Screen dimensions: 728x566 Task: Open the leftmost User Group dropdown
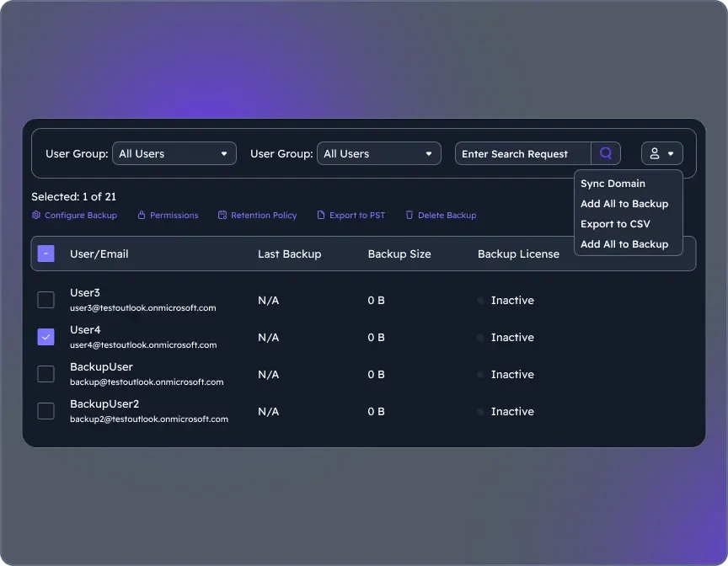174,154
